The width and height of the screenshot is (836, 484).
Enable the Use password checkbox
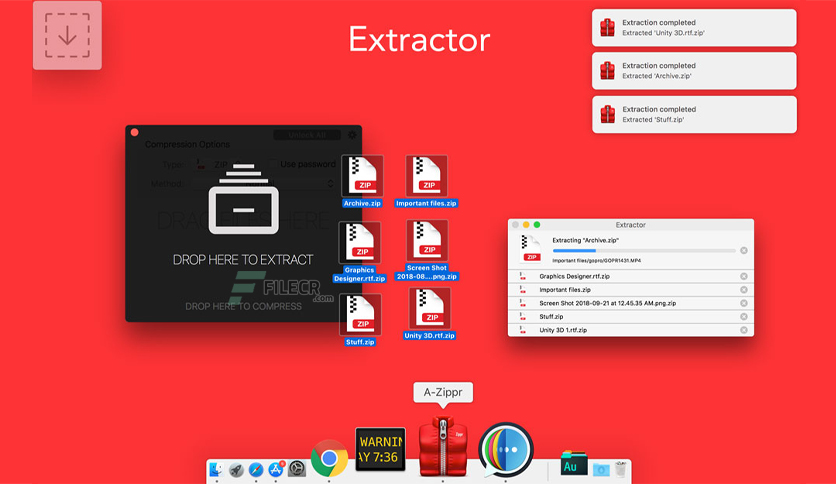(x=274, y=164)
